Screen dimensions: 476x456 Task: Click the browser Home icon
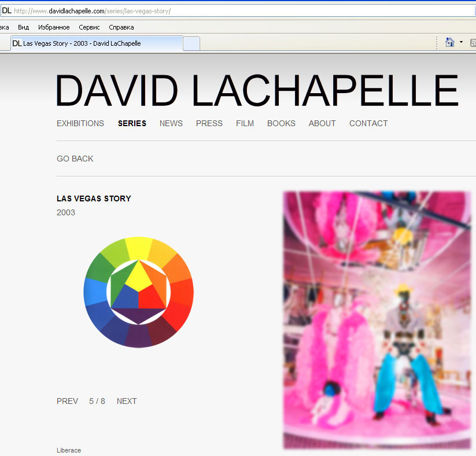coord(449,42)
